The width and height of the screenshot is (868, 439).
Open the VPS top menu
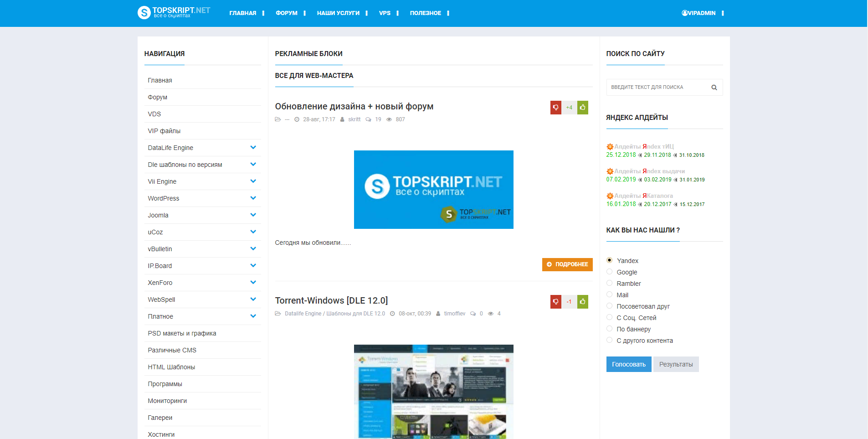[385, 13]
